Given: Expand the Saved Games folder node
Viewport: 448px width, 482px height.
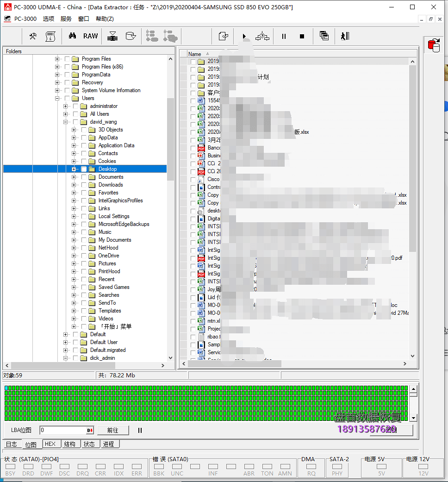Looking at the screenshot, I should 74,287.
